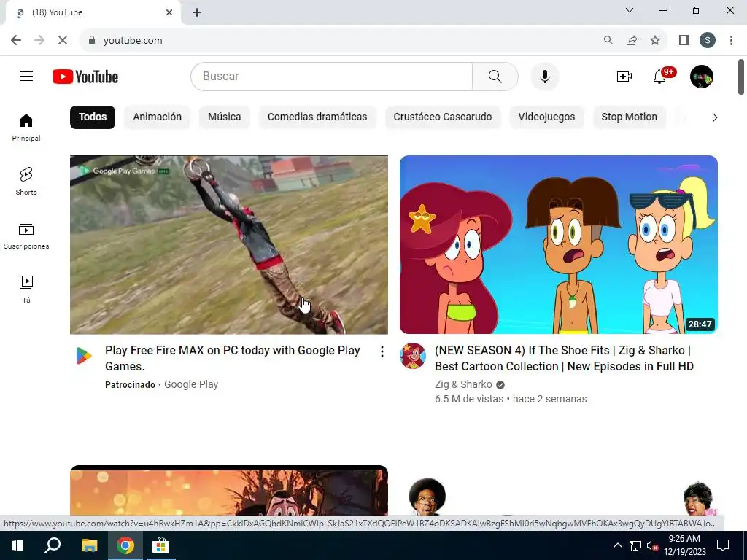The height and width of the screenshot is (560, 747).
Task: Click the magnifier search button
Action: 495,76
